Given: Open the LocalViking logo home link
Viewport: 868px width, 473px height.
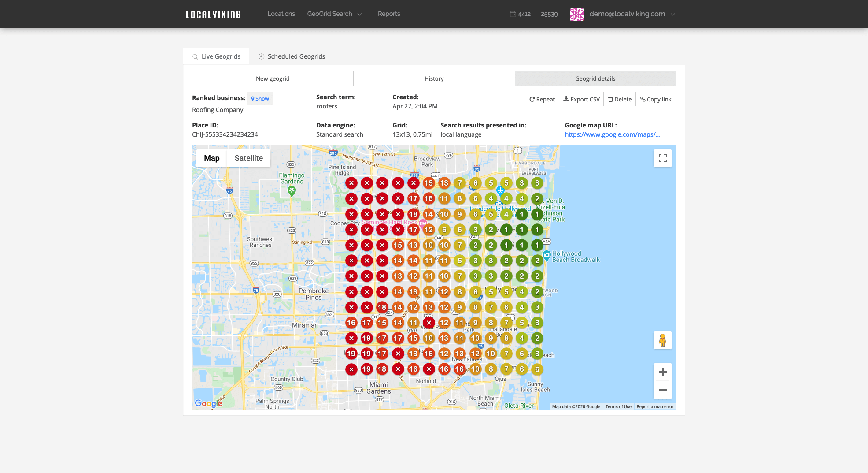Looking at the screenshot, I should click(213, 15).
